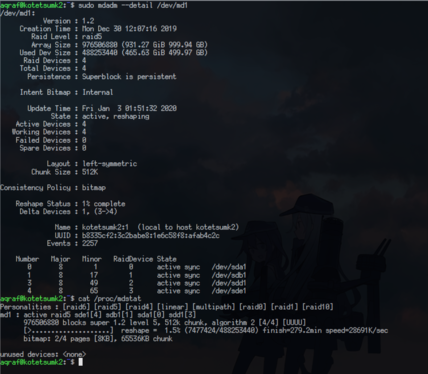The height and width of the screenshot is (374, 428).
Task: Click the State value active, reshaping
Action: [116, 116]
